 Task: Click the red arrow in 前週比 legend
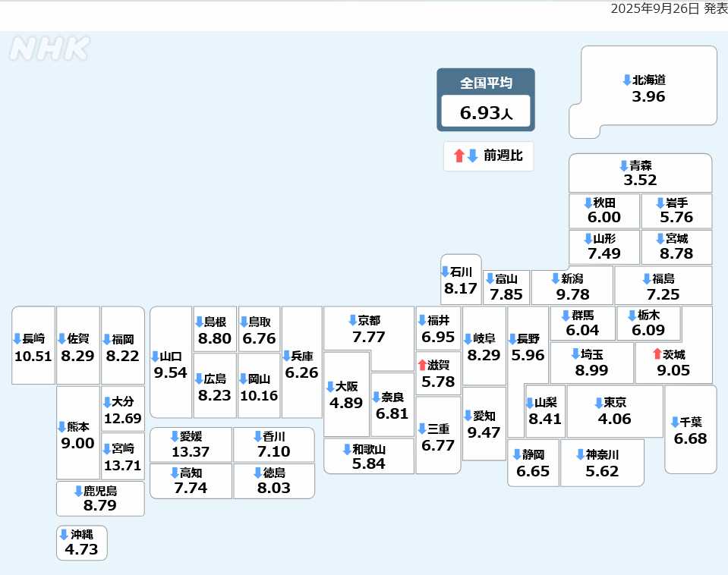(459, 156)
